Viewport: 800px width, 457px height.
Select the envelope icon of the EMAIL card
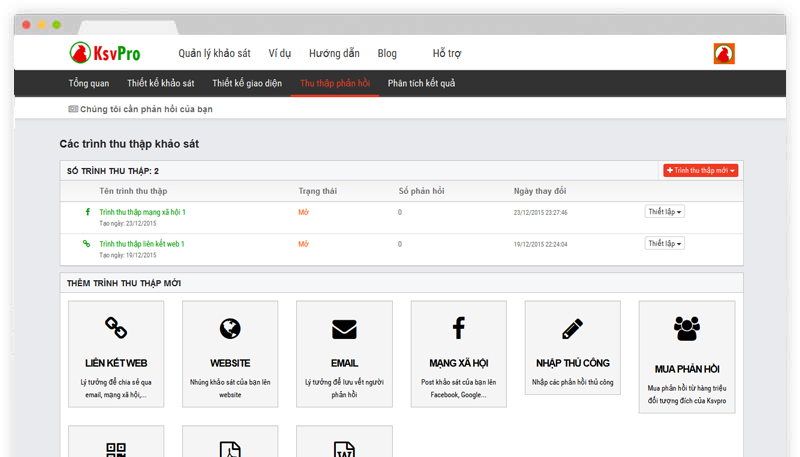click(x=344, y=329)
